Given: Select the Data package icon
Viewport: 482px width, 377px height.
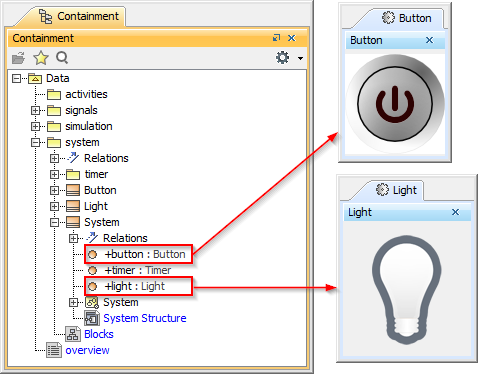Looking at the screenshot, I should pyautogui.click(x=35, y=79).
